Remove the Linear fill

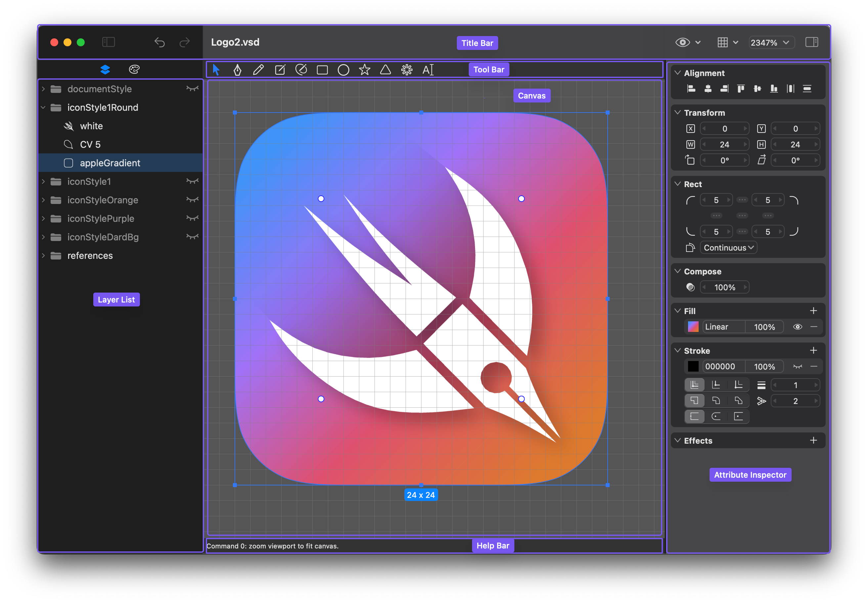click(x=814, y=327)
